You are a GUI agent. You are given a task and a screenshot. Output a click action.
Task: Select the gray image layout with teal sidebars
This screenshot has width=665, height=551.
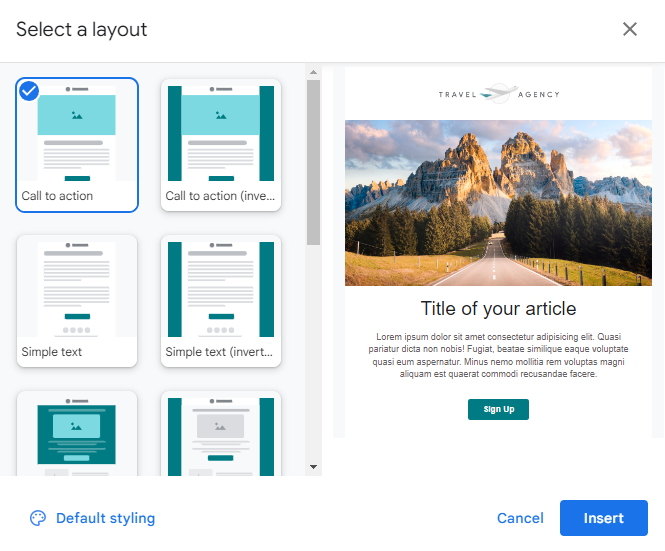coord(221,434)
